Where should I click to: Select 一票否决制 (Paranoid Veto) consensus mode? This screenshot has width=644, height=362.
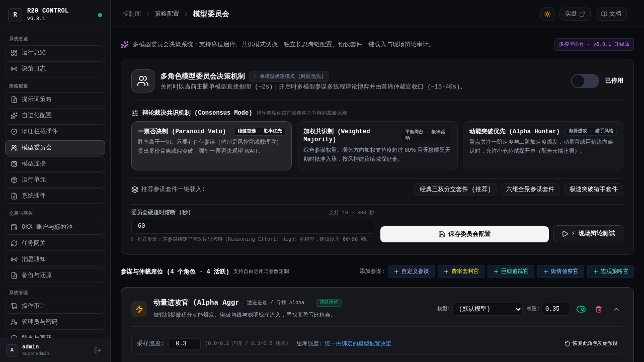coord(211,146)
